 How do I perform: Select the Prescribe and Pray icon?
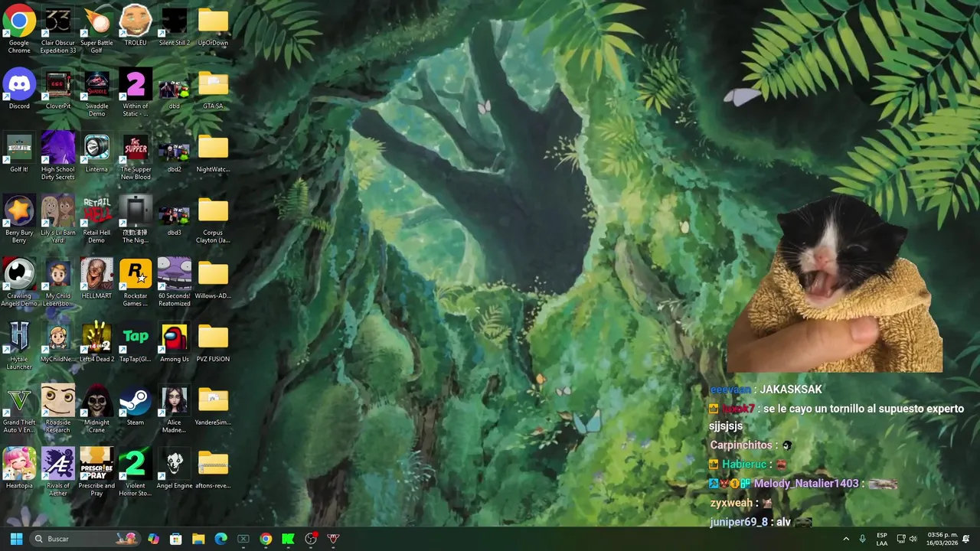tap(96, 473)
